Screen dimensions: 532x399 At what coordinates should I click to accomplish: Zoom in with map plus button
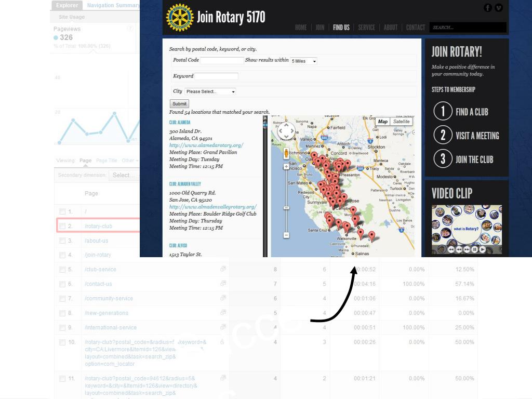[286, 167]
